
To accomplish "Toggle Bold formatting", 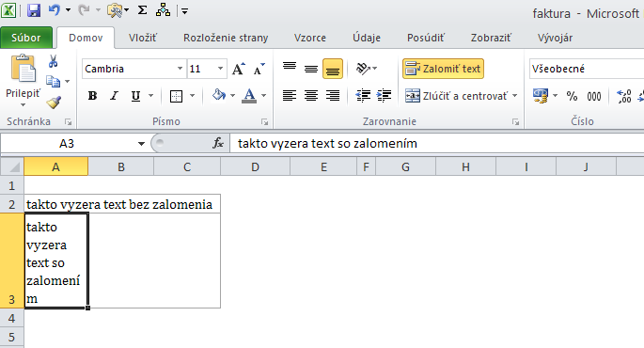I will tap(92, 96).
